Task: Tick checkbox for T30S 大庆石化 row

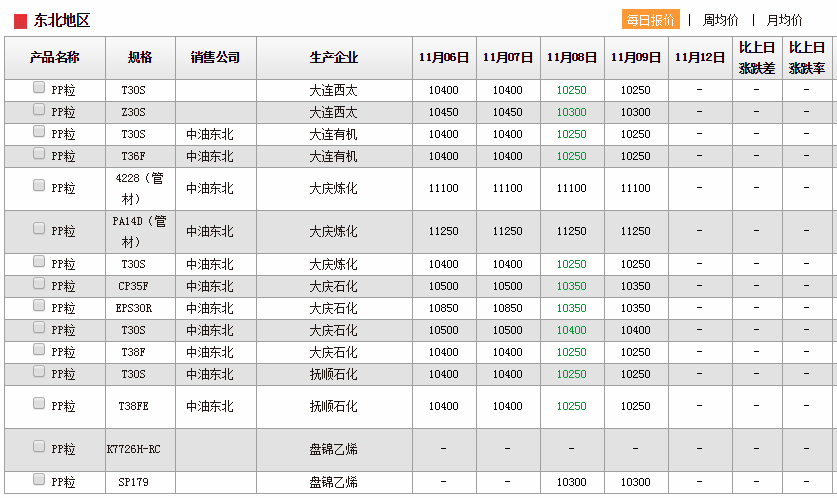Action: 39,327
